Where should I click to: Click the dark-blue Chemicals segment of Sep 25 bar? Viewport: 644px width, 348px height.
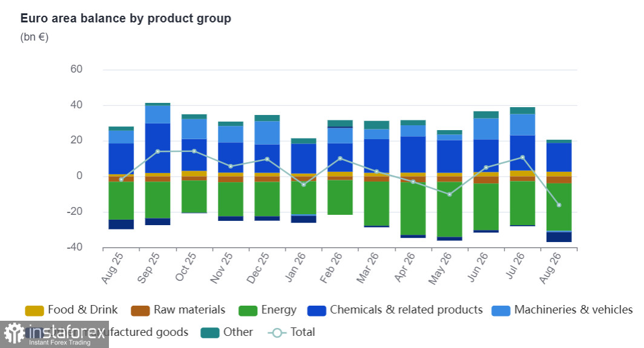point(158,148)
